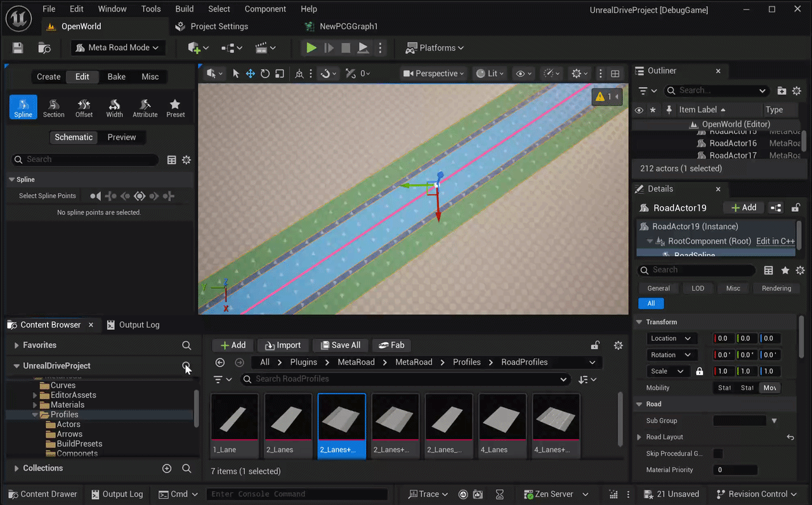Open the Attribute tool
Screen dimensions: 812x505
(145, 107)
